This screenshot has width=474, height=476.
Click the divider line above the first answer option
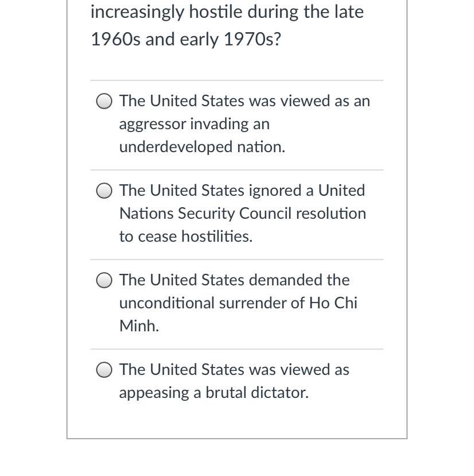[236, 80]
